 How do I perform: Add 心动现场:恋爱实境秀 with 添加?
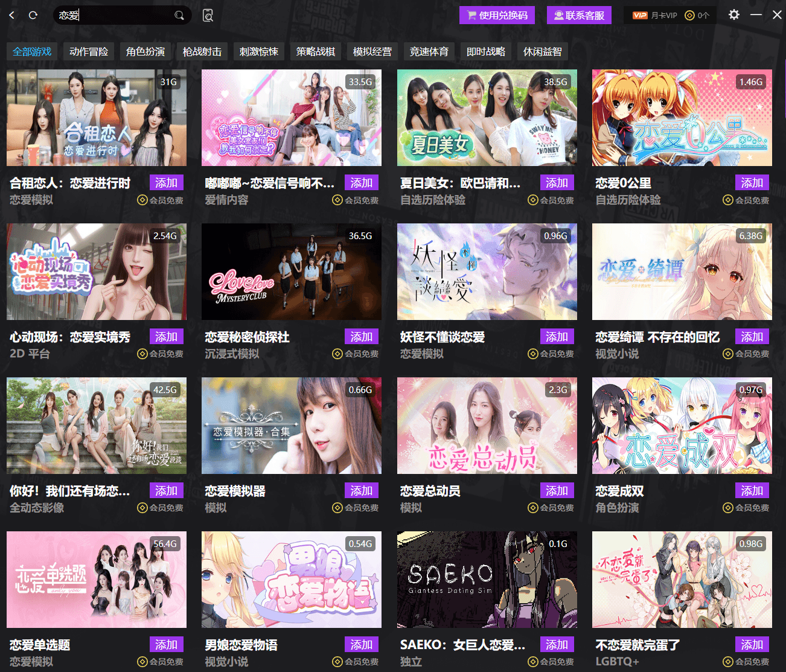166,337
